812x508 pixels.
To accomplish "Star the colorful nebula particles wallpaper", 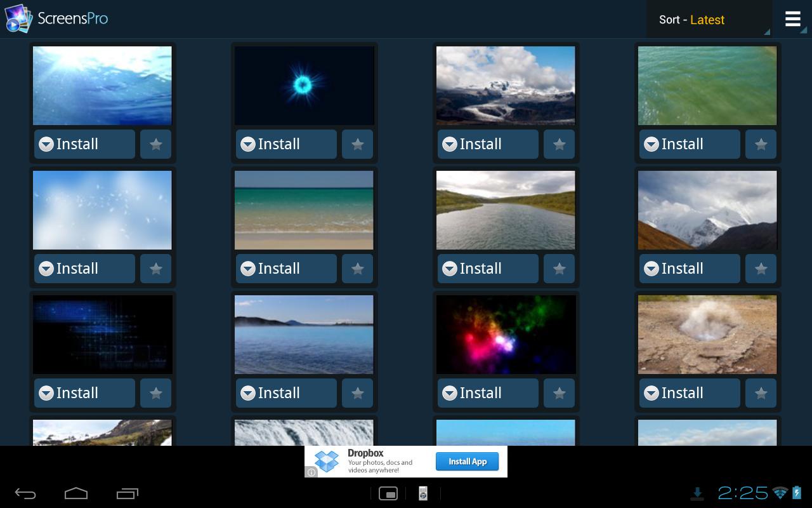I will coord(559,393).
